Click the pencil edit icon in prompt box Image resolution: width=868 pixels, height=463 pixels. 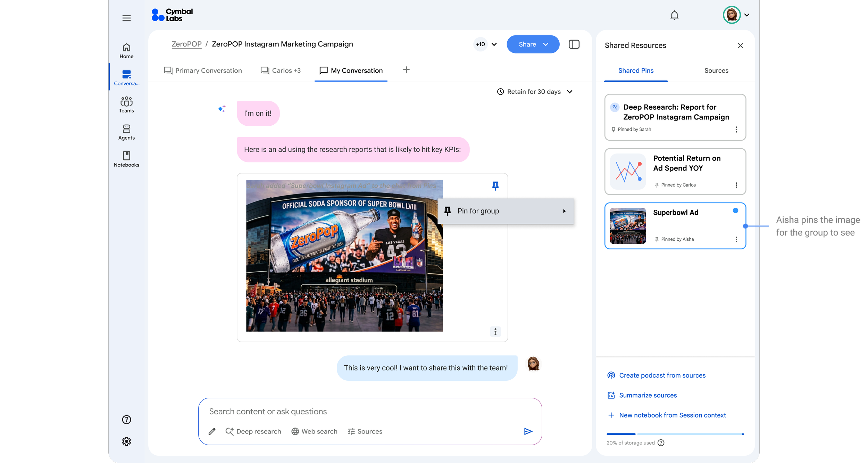[x=212, y=431]
